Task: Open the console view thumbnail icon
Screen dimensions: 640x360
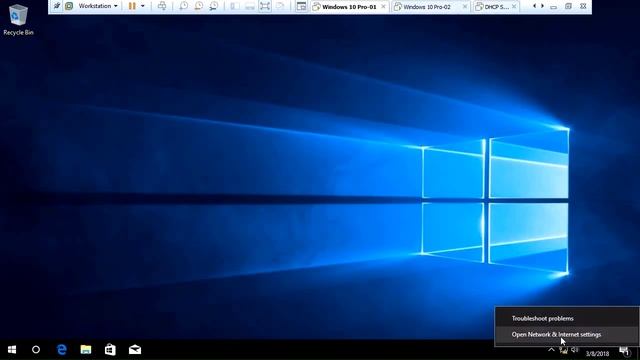Action: click(301, 6)
